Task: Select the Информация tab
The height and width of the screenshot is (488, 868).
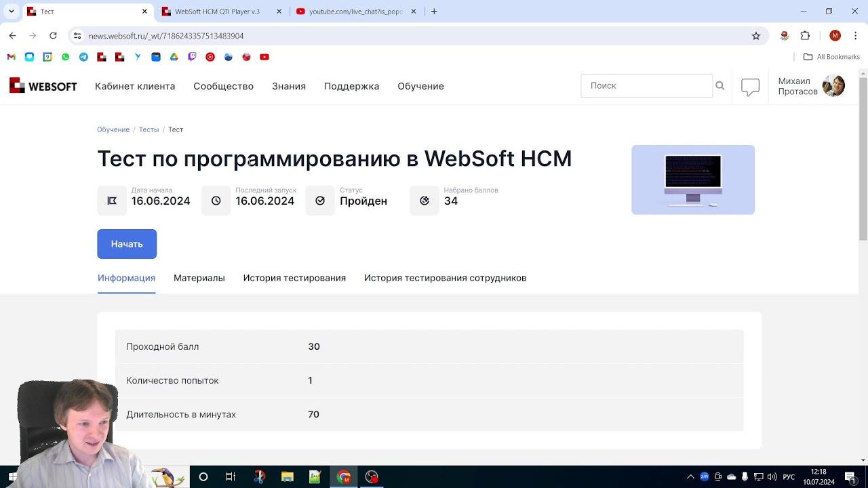Action: pos(126,278)
